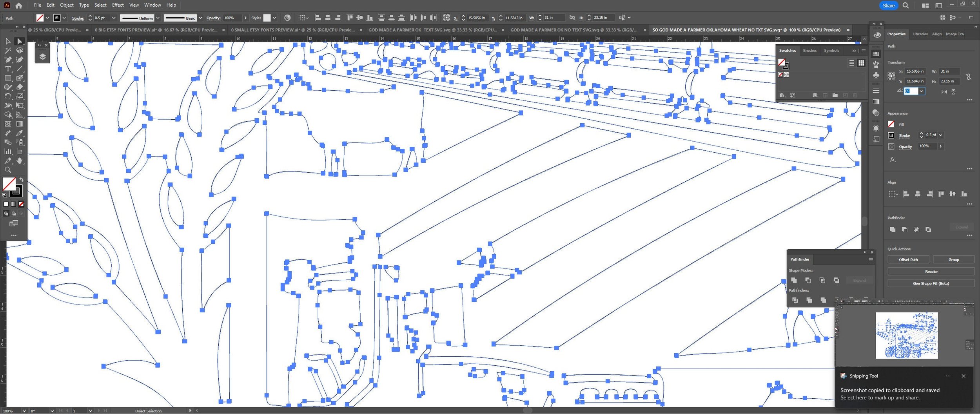
Task: Flip horizontally in Transform section
Action: pyautogui.click(x=944, y=92)
